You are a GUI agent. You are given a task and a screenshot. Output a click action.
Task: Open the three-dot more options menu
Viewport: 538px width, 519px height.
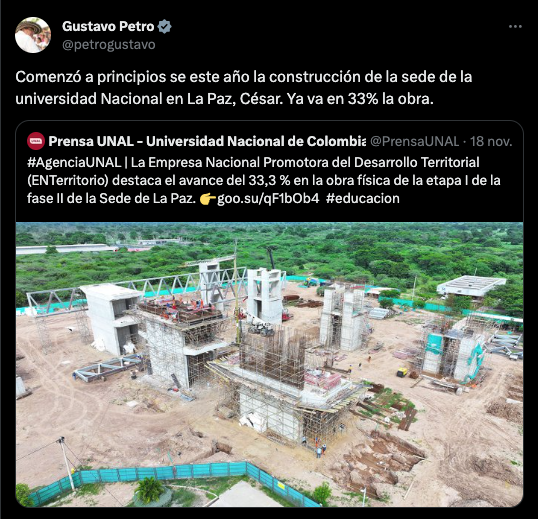[x=515, y=26]
